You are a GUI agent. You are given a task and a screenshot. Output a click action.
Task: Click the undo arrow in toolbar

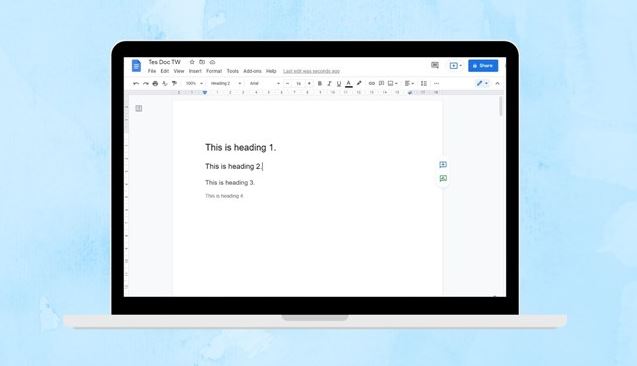point(136,83)
